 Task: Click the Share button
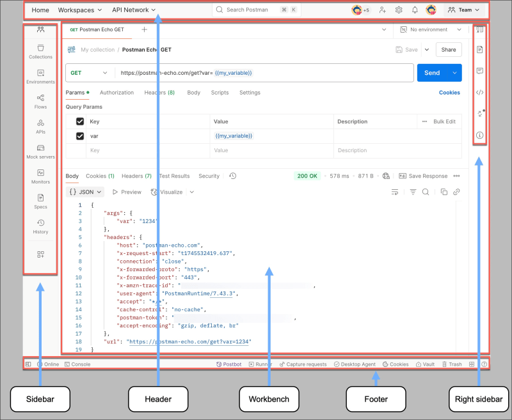click(x=449, y=50)
